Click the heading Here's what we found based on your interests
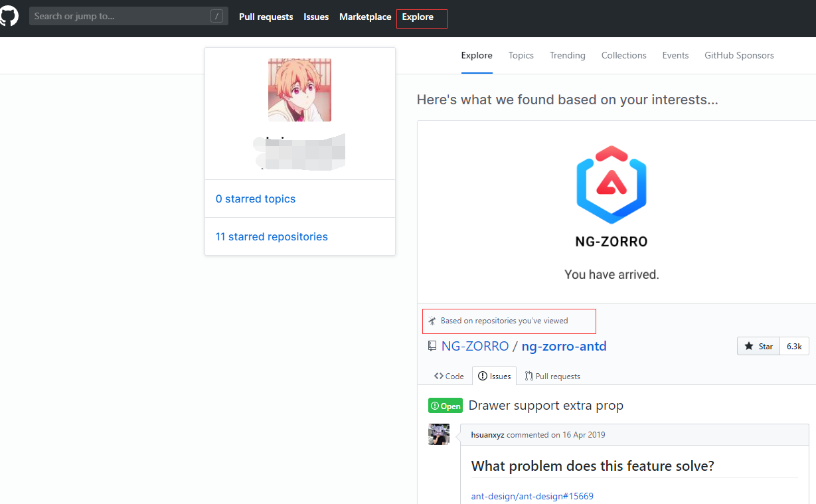Image resolution: width=816 pixels, height=504 pixels. [x=568, y=100]
